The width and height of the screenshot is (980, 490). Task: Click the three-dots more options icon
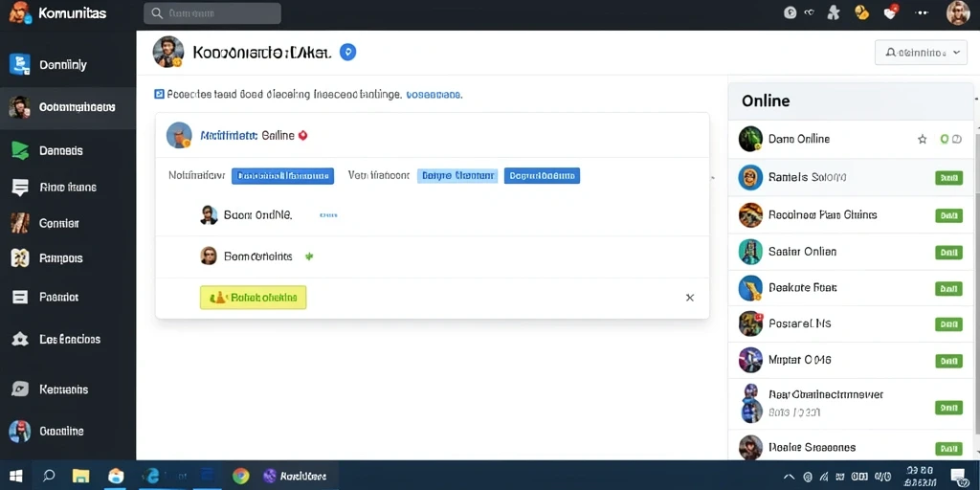922,12
